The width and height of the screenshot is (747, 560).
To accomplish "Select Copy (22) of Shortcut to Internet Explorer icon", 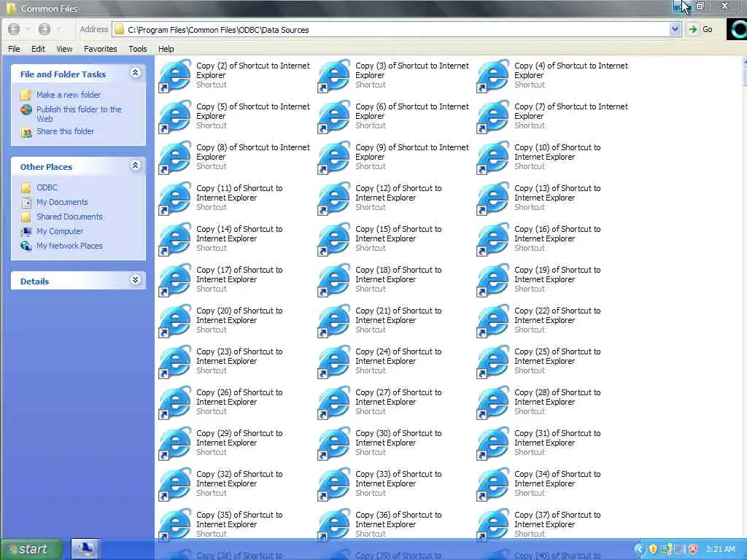I will point(494,322).
